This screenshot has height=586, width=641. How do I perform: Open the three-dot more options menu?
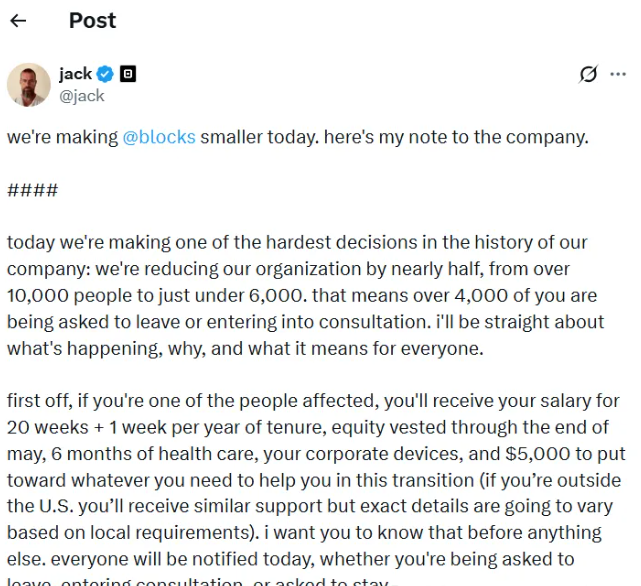617,74
